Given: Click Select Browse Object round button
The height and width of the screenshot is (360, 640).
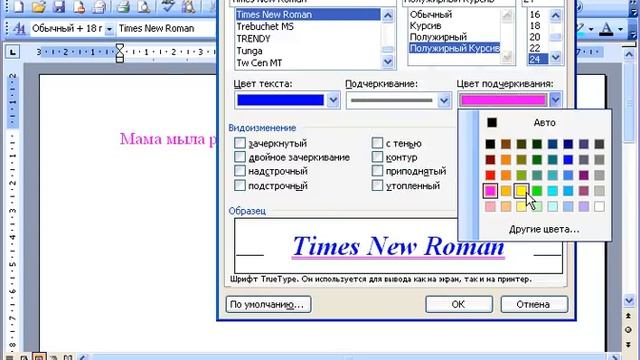Looking at the screenshot, I should point(629,330).
